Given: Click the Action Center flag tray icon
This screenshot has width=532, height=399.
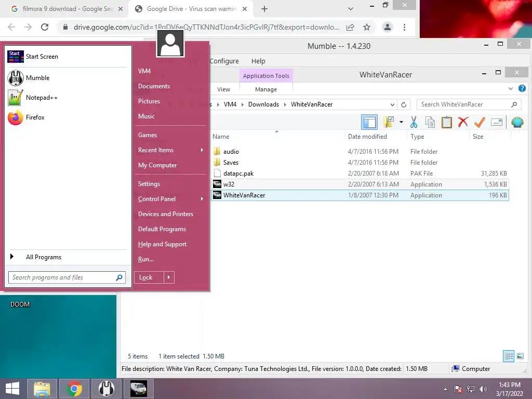Looking at the screenshot, I should (x=458, y=389).
